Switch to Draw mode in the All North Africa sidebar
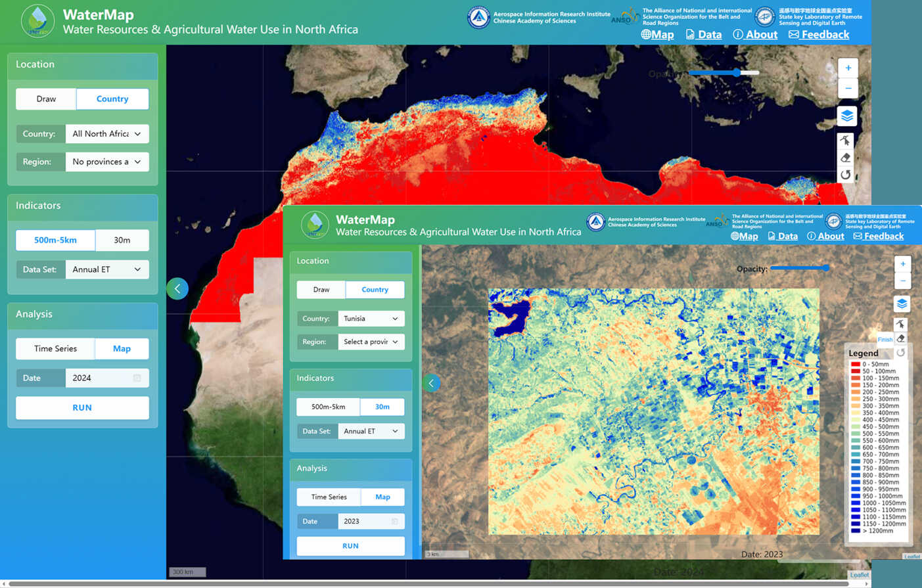The width and height of the screenshot is (922, 588). (x=46, y=99)
